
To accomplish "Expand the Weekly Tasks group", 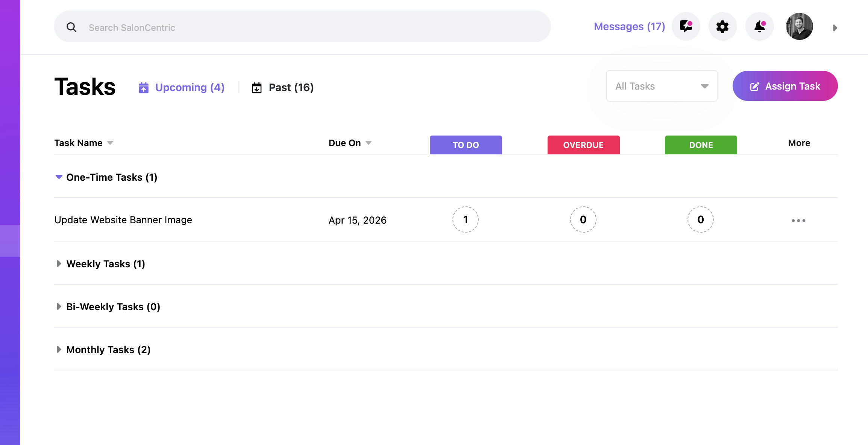I will click(59, 264).
